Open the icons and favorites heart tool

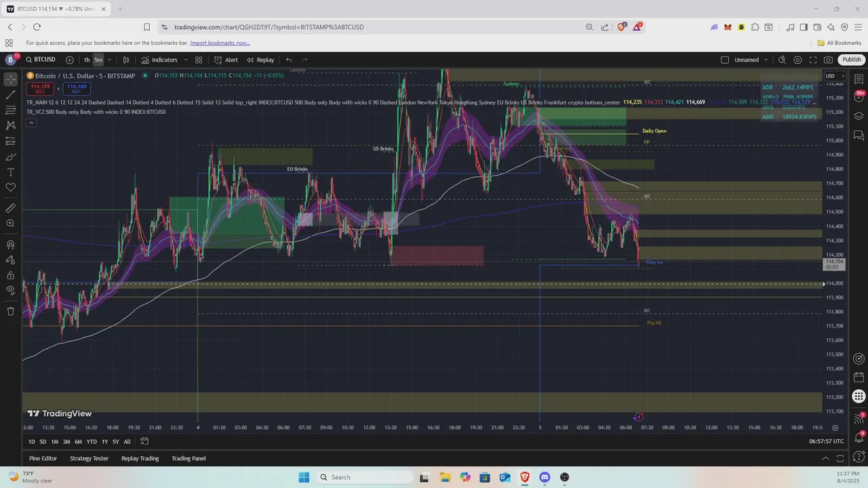point(11,187)
